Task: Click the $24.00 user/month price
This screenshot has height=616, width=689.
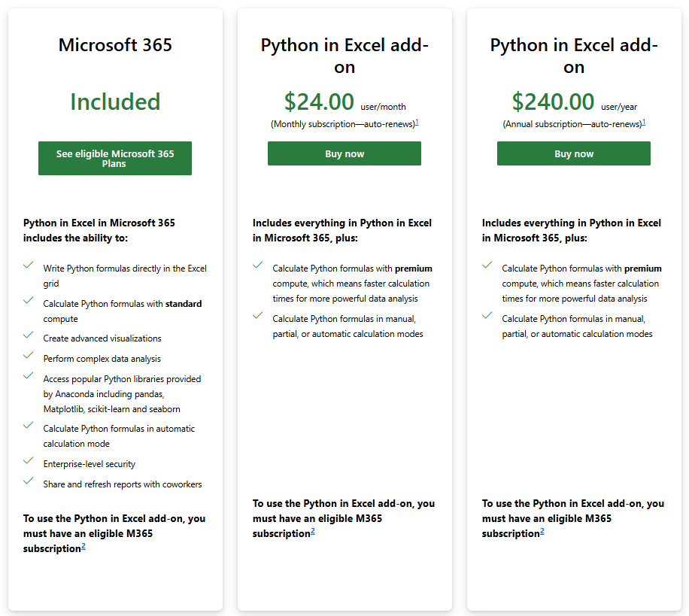Action: (x=345, y=102)
